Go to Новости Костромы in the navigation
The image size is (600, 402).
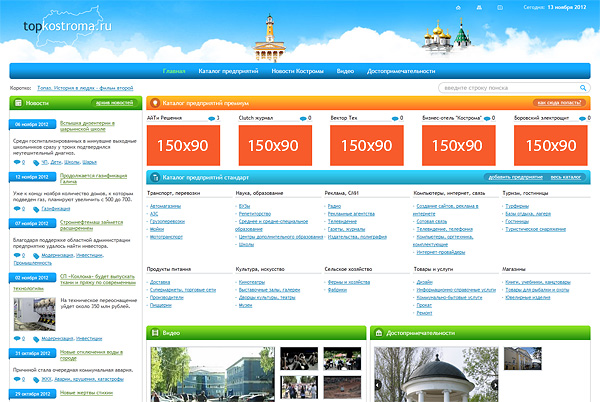tap(297, 71)
